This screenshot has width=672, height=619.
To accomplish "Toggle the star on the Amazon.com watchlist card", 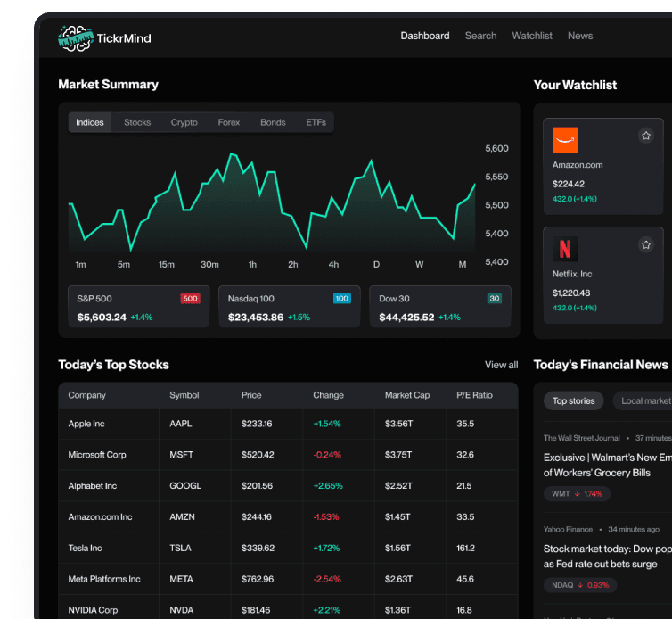I will pyautogui.click(x=646, y=136).
